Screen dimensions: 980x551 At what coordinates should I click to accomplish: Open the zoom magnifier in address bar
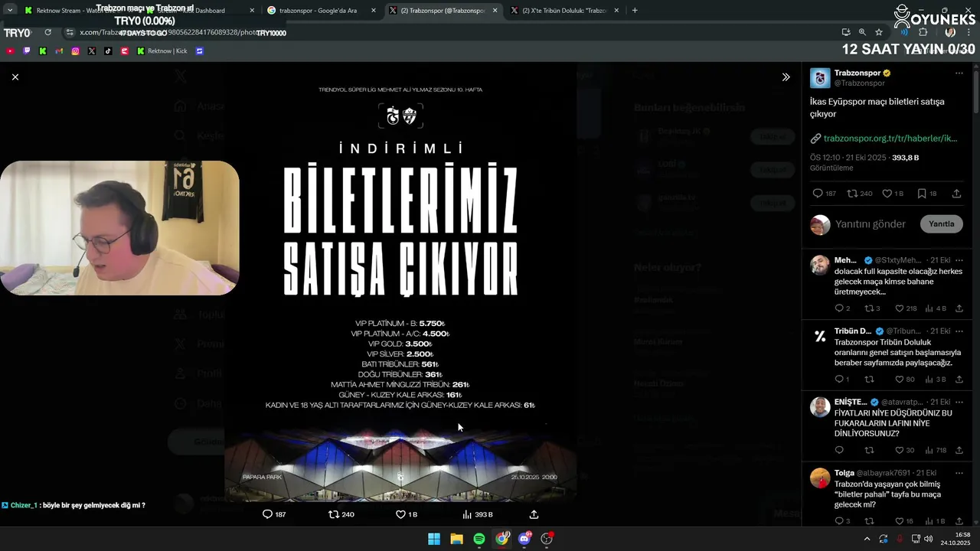point(862,32)
